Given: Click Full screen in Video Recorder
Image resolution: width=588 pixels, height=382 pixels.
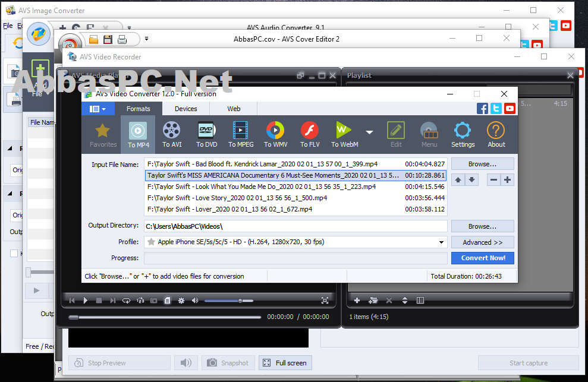Looking at the screenshot, I should [x=285, y=363].
